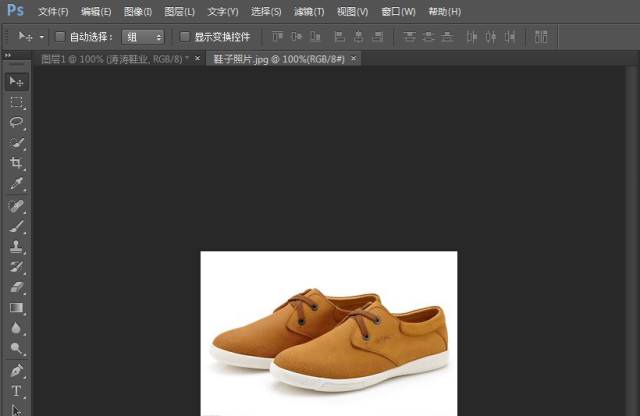The image size is (640, 416).
Task: Open the 组 auto-select dropdown
Action: pyautogui.click(x=143, y=37)
